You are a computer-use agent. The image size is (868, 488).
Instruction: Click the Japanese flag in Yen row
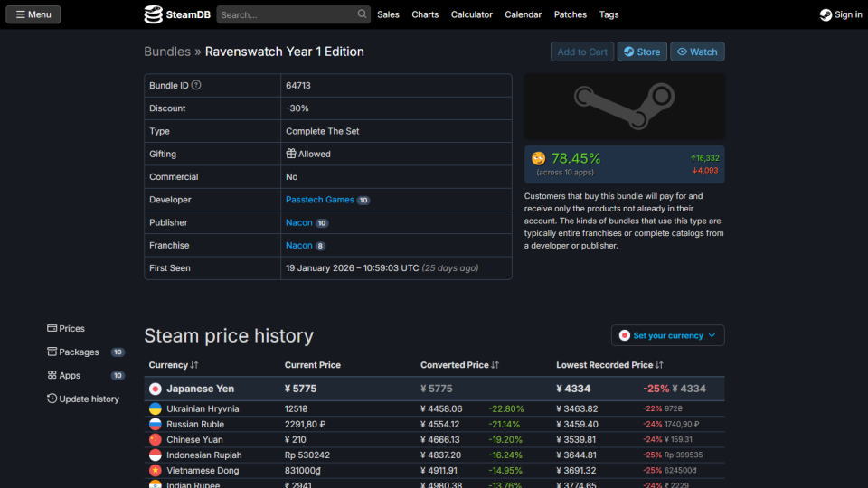[x=155, y=389]
